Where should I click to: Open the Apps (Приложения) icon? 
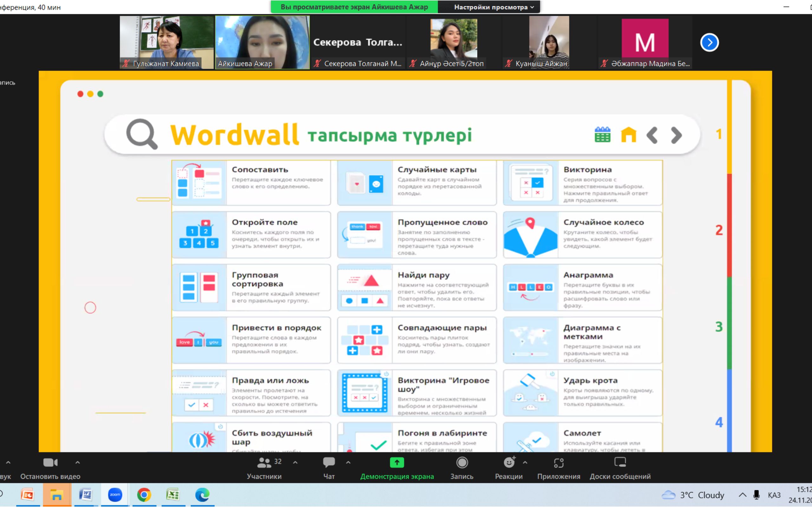click(558, 463)
